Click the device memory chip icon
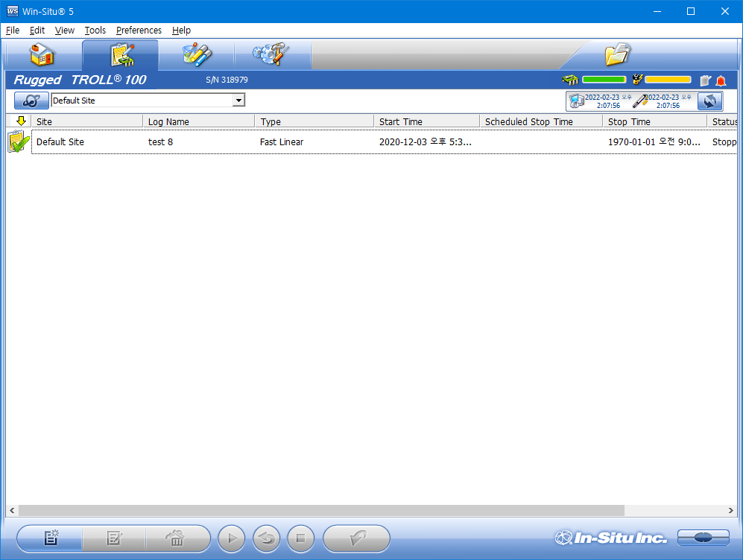Viewport: 743px width, 560px height. [x=570, y=80]
